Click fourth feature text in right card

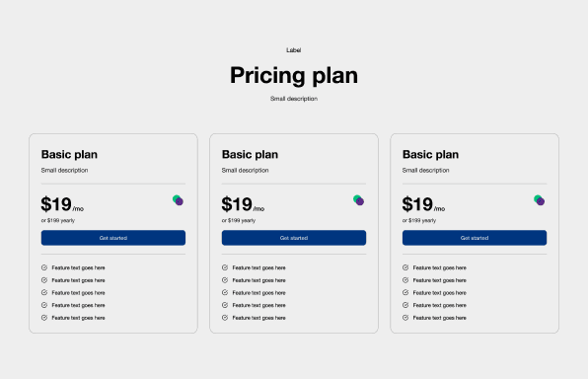(439, 305)
